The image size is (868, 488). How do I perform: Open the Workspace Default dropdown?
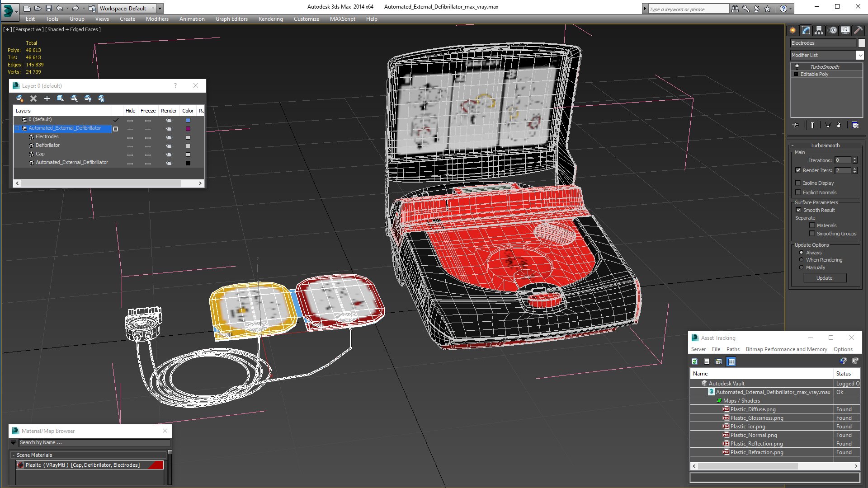pos(127,8)
